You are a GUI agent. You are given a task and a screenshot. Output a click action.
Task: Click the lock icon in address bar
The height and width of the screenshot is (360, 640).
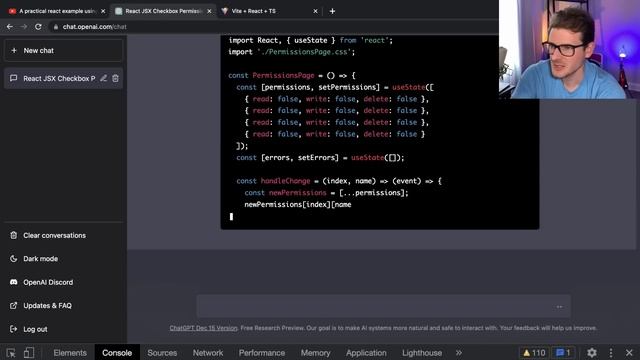point(56,27)
